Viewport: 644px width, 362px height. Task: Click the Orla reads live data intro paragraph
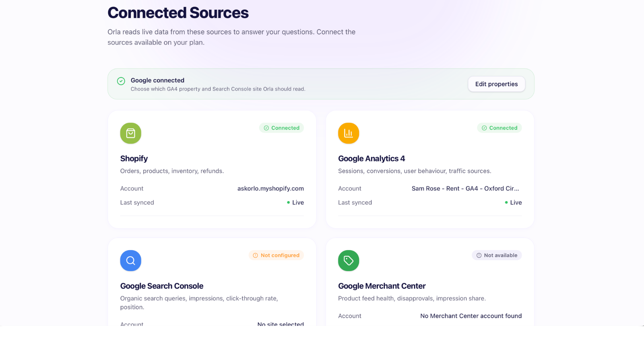tap(231, 37)
